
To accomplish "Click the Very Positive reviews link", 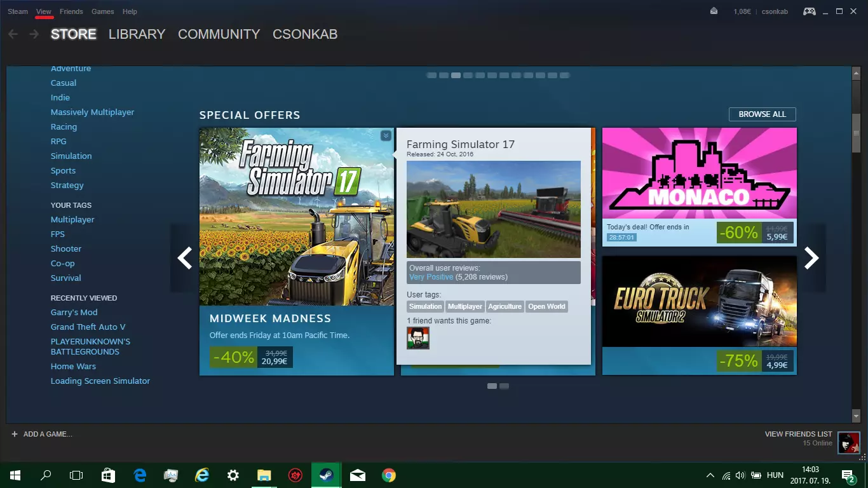I will (x=431, y=277).
